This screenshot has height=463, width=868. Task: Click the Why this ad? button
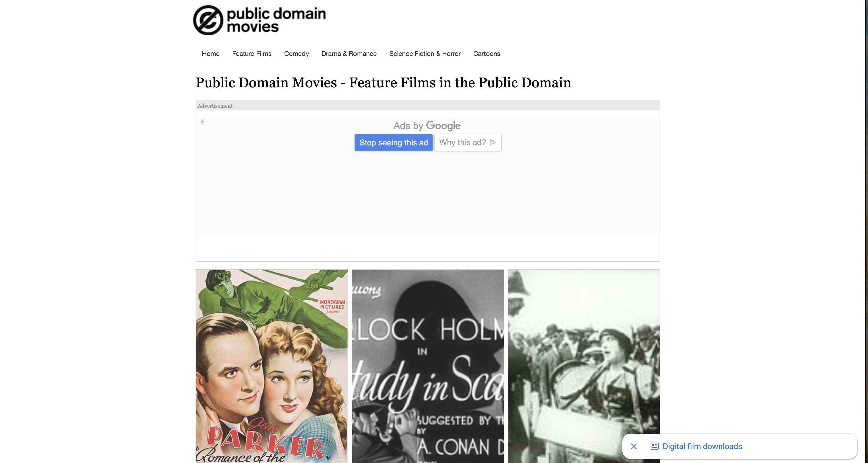(468, 142)
